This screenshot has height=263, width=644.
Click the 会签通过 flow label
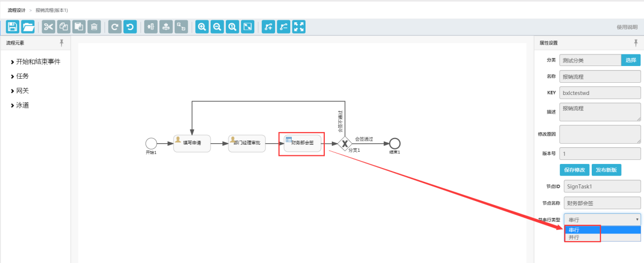364,139
